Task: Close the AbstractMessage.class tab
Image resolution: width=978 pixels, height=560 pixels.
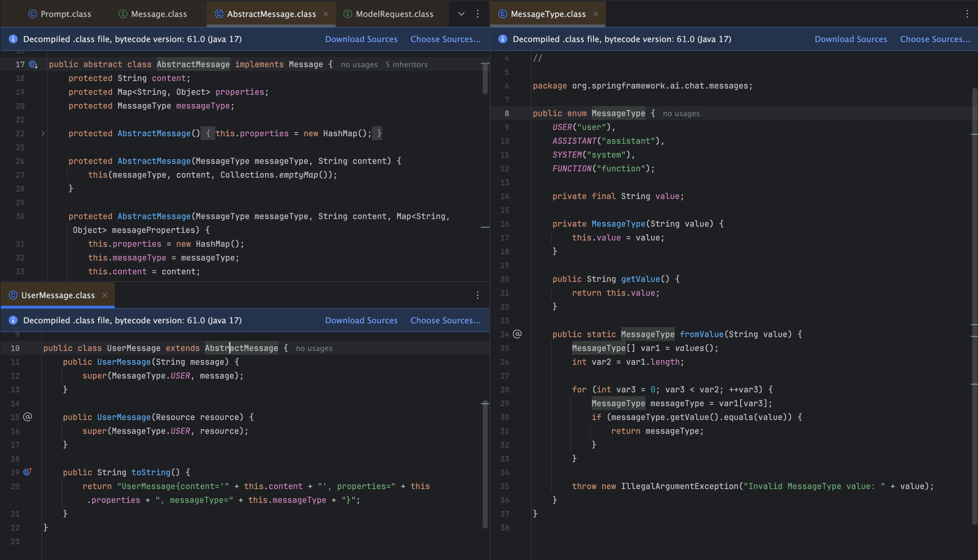Action: [326, 14]
